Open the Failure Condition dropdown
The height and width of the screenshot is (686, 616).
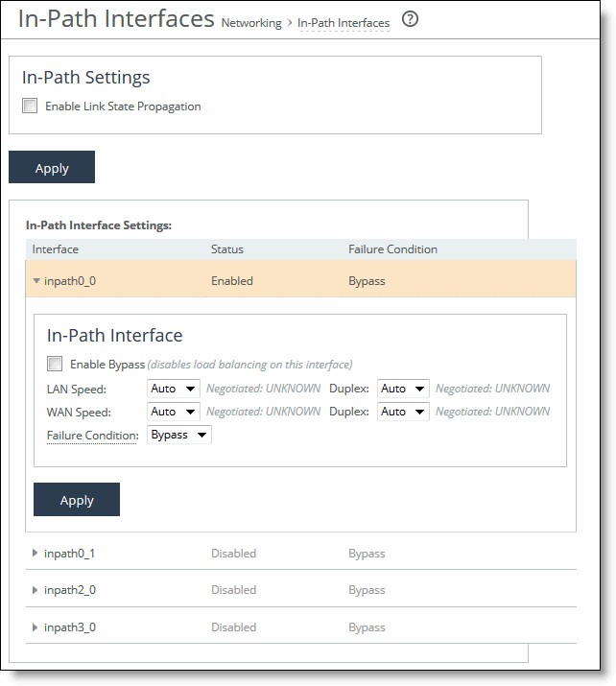(179, 435)
